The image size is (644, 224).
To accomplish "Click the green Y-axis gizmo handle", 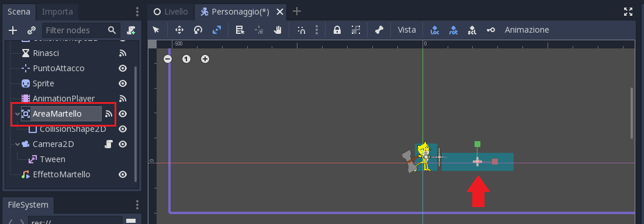I will [x=477, y=144].
